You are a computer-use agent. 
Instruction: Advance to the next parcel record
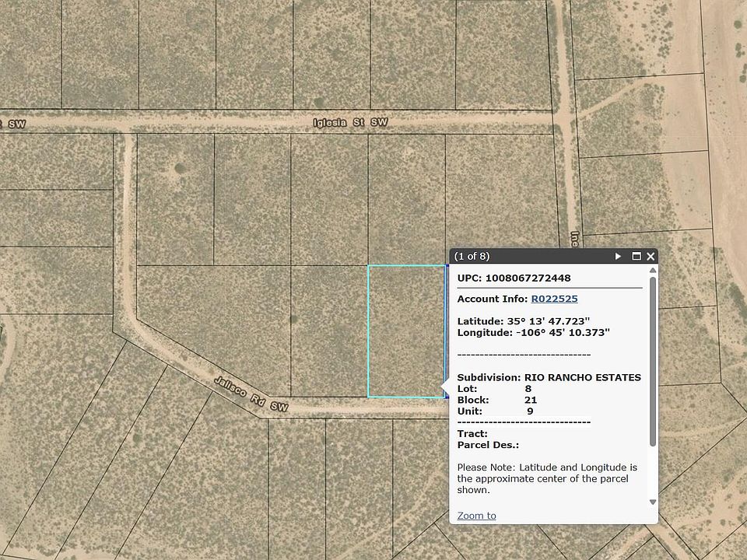tap(617, 256)
